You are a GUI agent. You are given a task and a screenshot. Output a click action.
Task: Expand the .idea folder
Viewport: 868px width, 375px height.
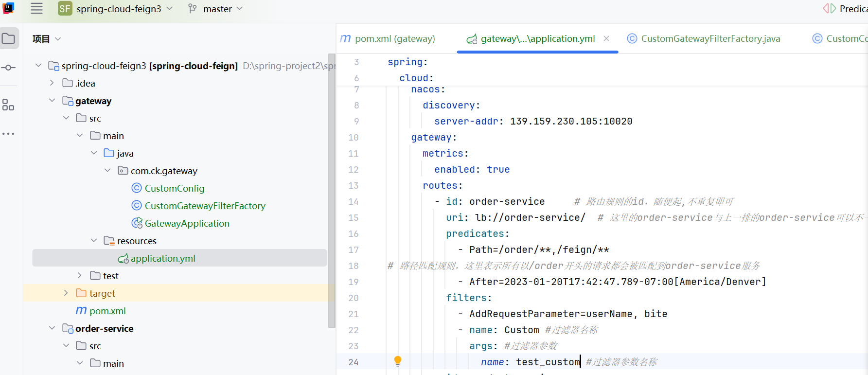click(x=52, y=83)
